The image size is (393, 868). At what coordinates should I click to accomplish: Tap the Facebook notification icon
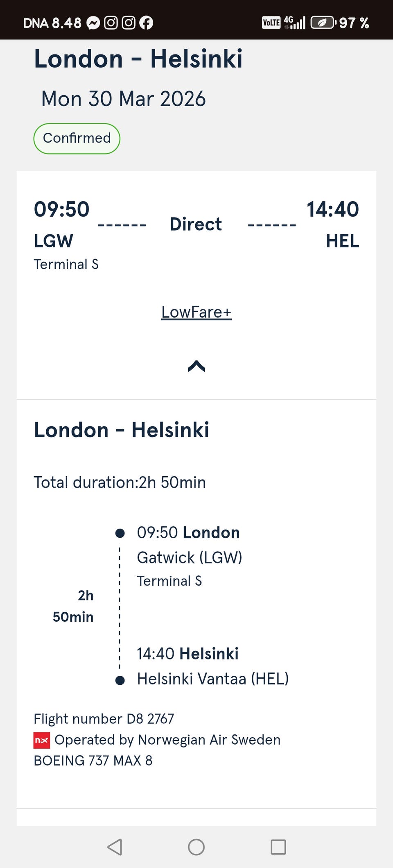coord(146,23)
